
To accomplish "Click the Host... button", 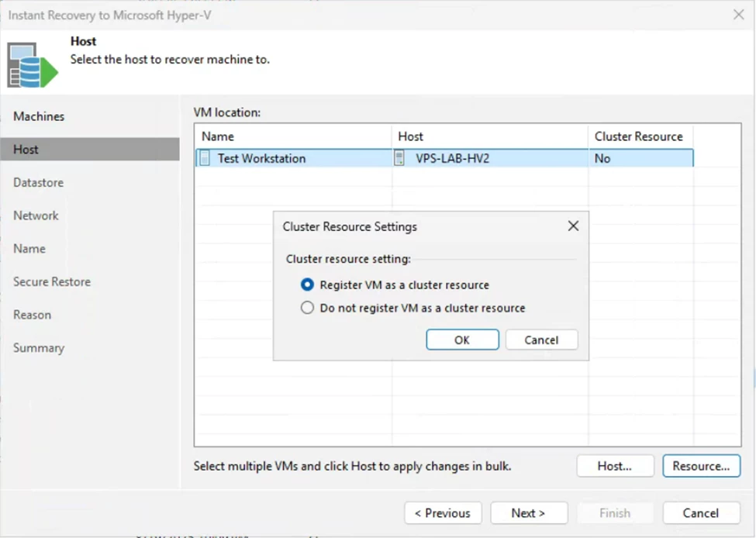I will tap(615, 466).
